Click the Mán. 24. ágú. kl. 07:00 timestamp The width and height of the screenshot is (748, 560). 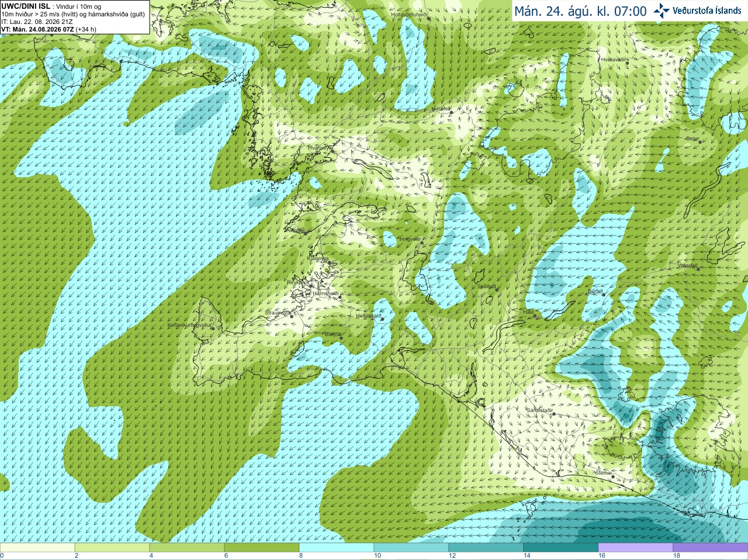click(580, 11)
